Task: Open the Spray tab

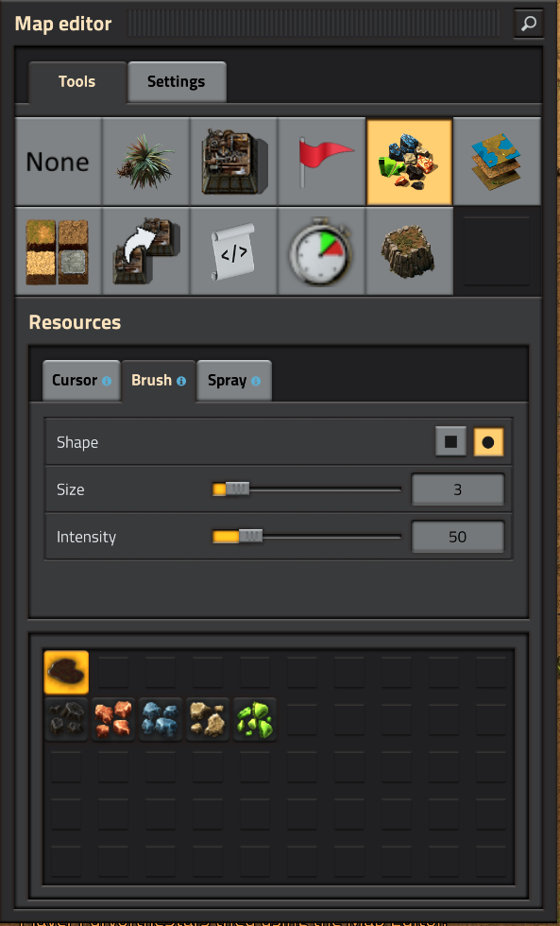Action: 233,380
